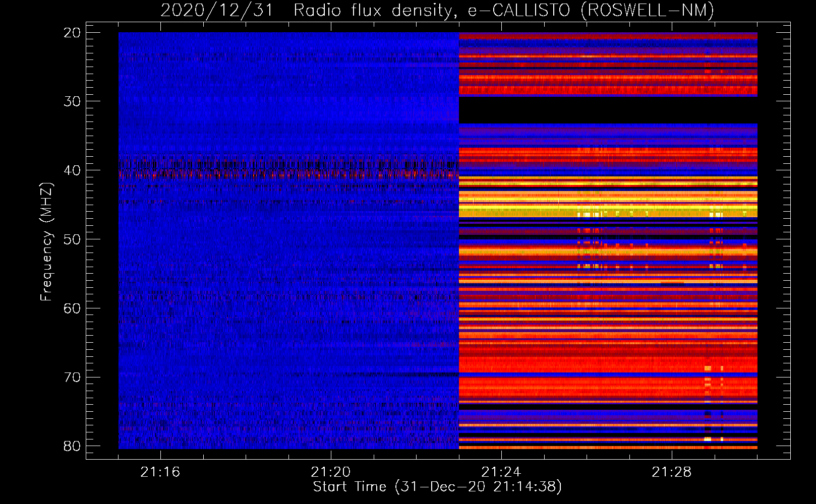Click the 21:16 time tick label

pyautogui.click(x=160, y=472)
